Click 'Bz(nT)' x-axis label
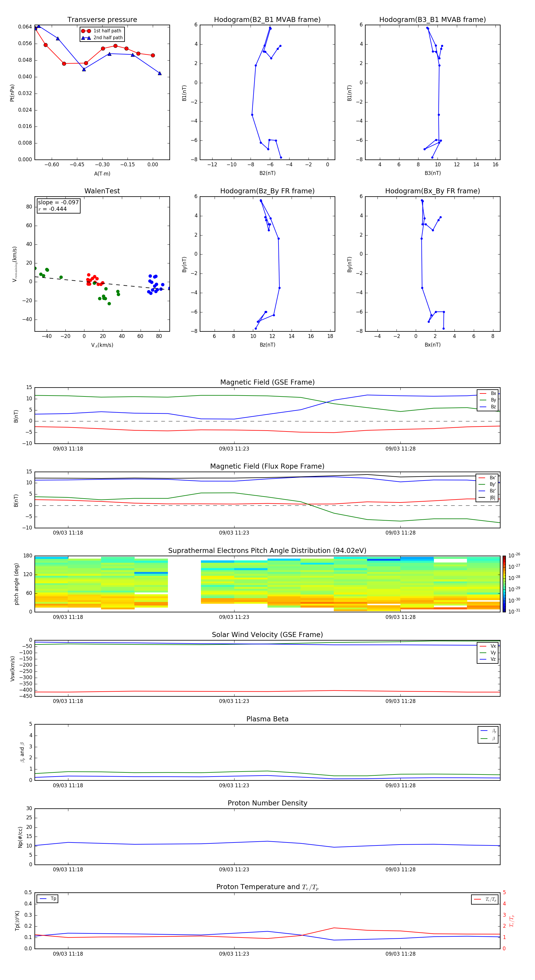 pos(267,345)
